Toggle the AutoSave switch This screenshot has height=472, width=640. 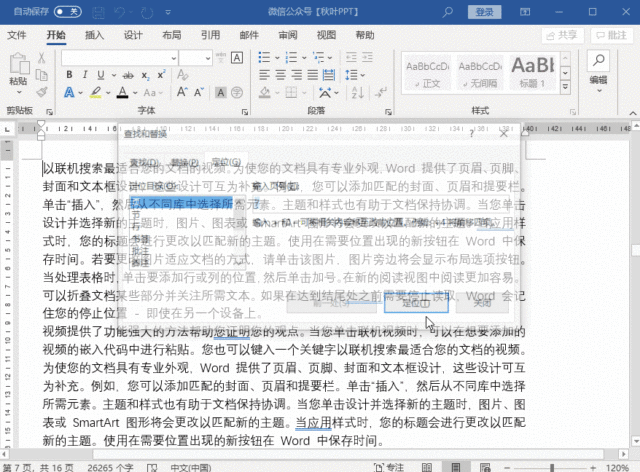pyautogui.click(x=67, y=11)
